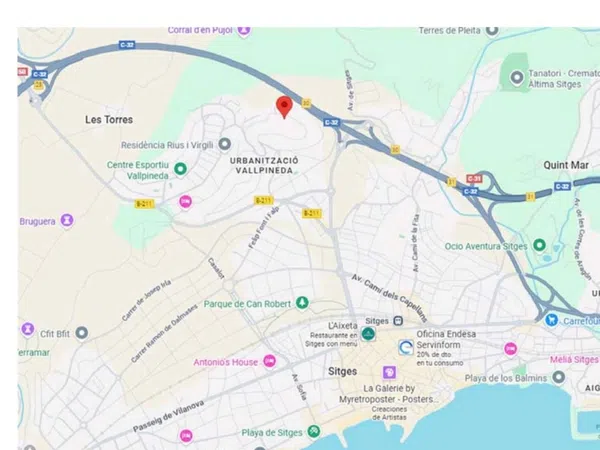Image resolution: width=600 pixels, height=450 pixels.
Task: Open the Tanatori Crematori Altima Sitges marker
Action: (x=517, y=77)
